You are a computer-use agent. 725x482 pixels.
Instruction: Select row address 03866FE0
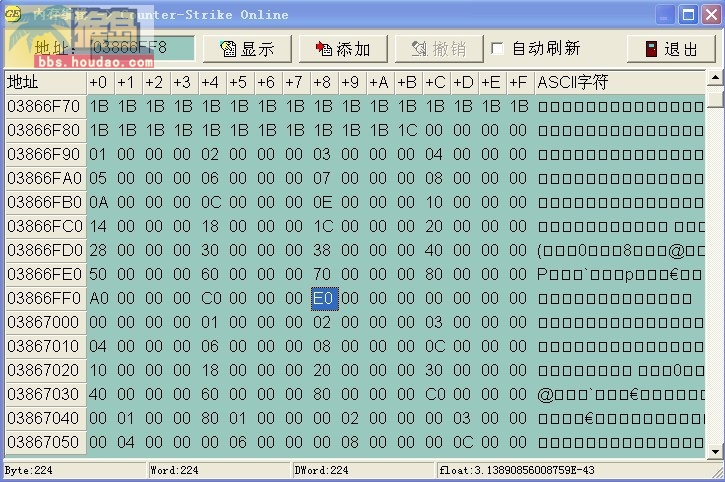click(45, 275)
